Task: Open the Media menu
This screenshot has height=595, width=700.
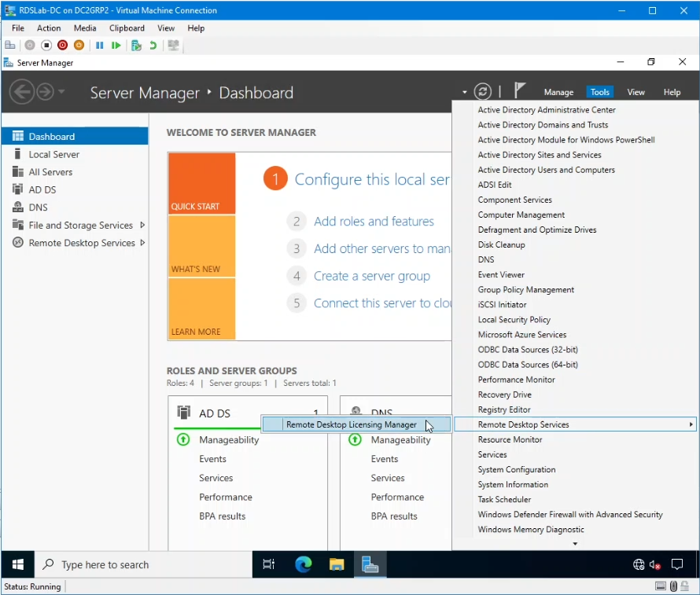Action: pos(84,28)
